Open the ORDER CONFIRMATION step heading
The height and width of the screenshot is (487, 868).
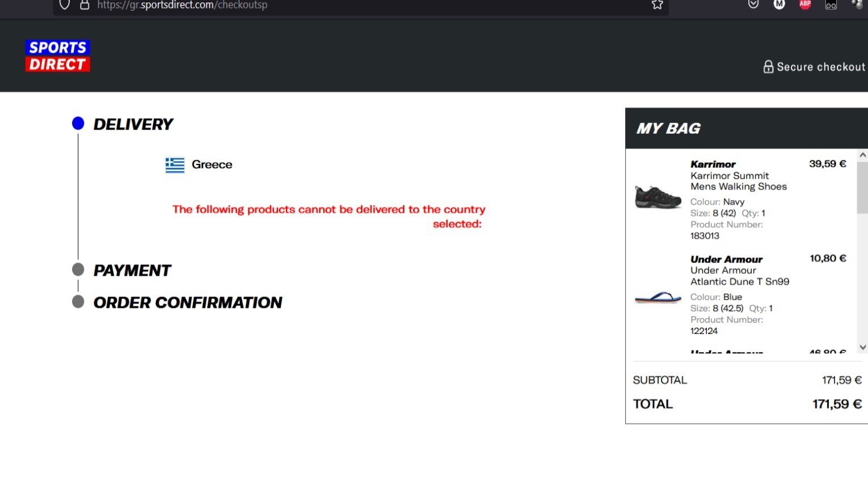[187, 303]
